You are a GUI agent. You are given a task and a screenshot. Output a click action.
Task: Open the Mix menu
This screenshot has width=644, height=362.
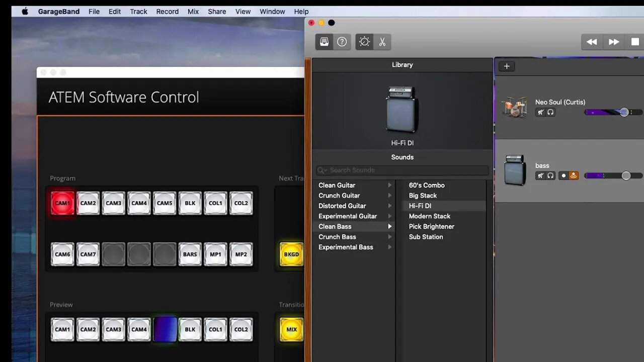193,12
